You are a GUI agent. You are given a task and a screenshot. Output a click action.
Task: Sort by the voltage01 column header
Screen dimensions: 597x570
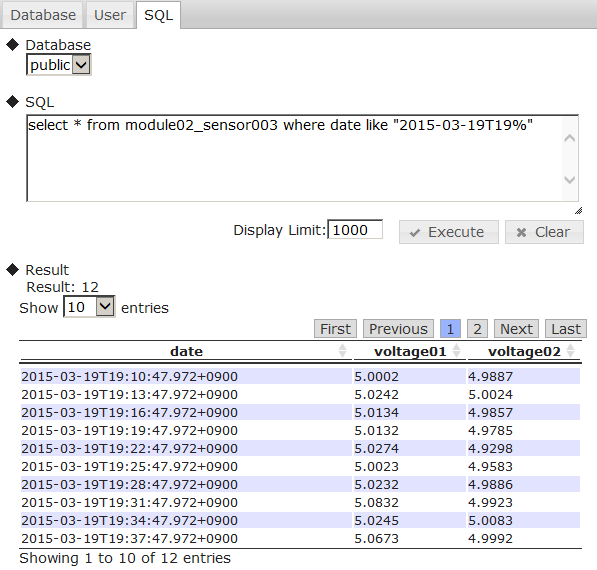[x=410, y=351]
